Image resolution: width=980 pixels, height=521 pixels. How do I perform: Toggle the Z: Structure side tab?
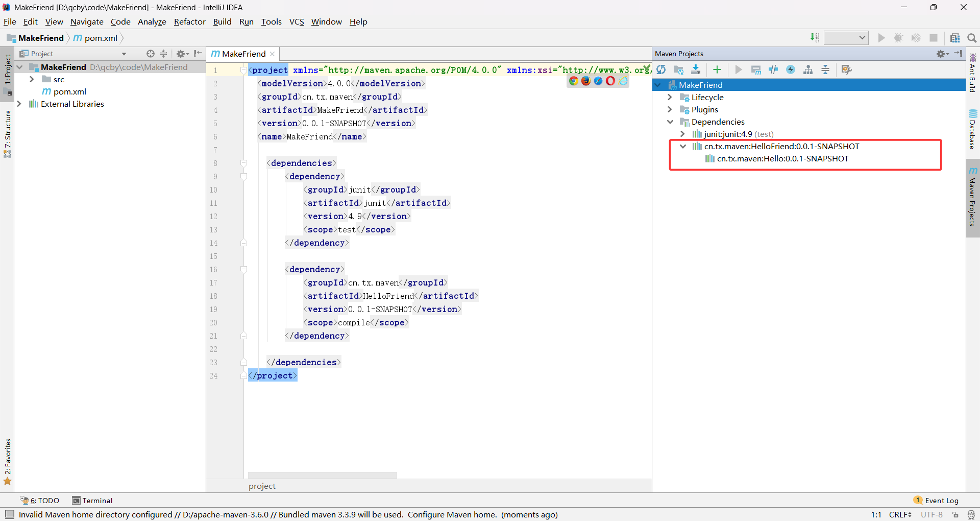pos(7,134)
